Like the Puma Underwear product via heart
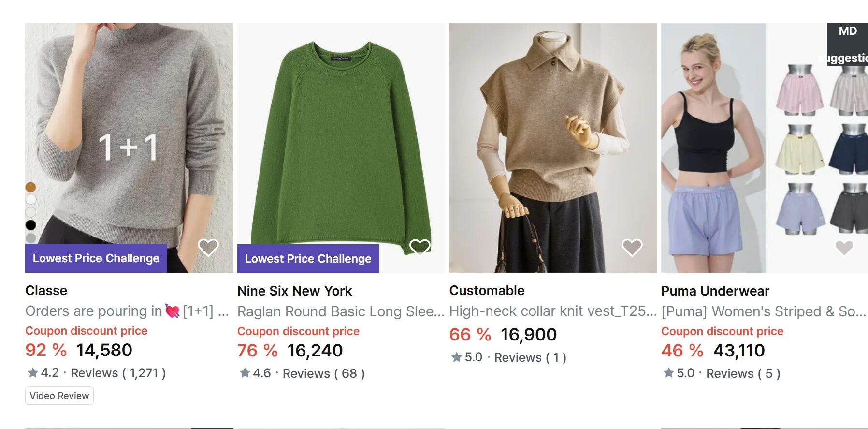The image size is (868, 429). pos(844,248)
